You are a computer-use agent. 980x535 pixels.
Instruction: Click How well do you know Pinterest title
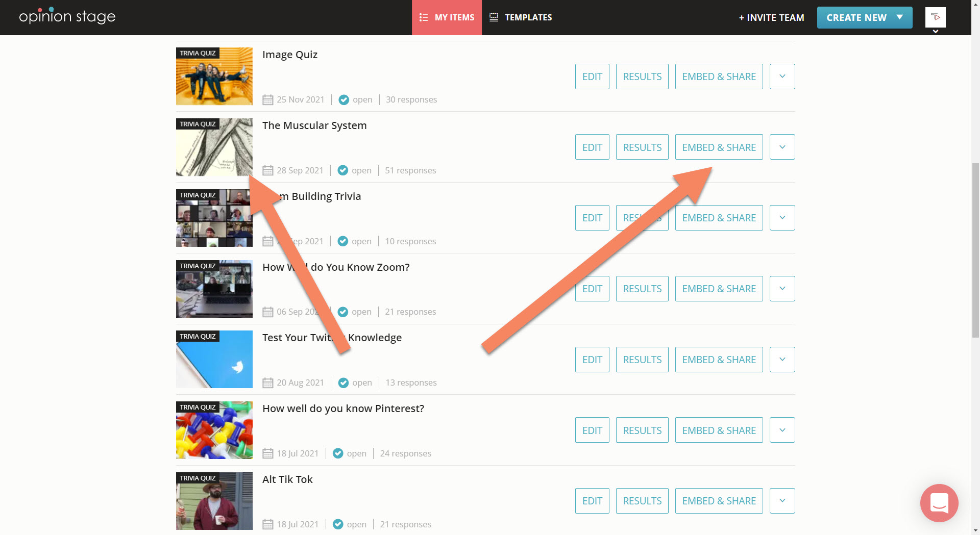click(x=343, y=409)
